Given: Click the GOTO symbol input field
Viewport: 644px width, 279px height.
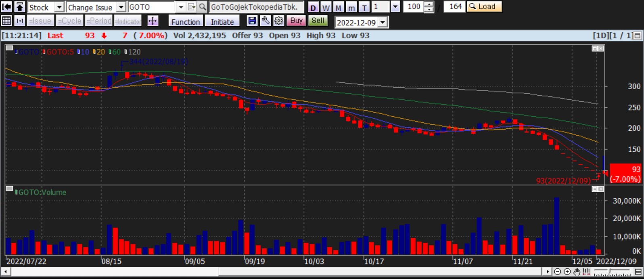Looking at the screenshot, I should (152, 7).
